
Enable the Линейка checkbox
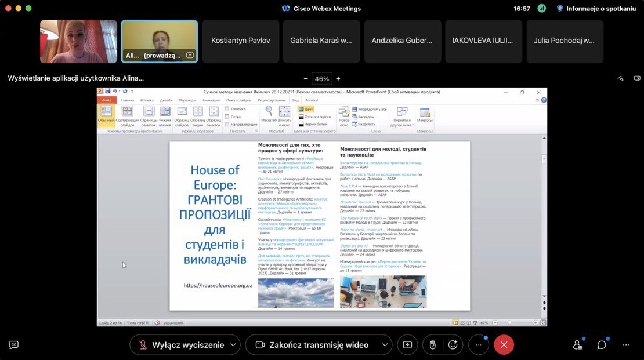(227, 109)
